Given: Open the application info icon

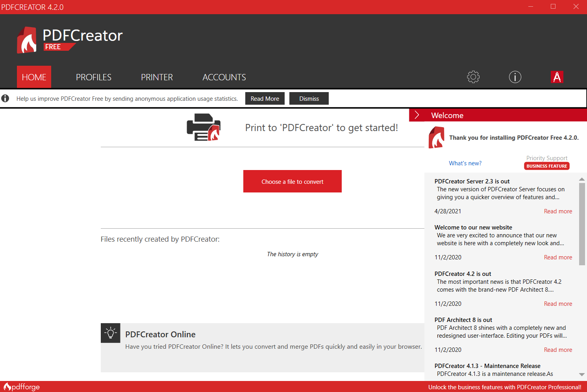Looking at the screenshot, I should 515,77.
